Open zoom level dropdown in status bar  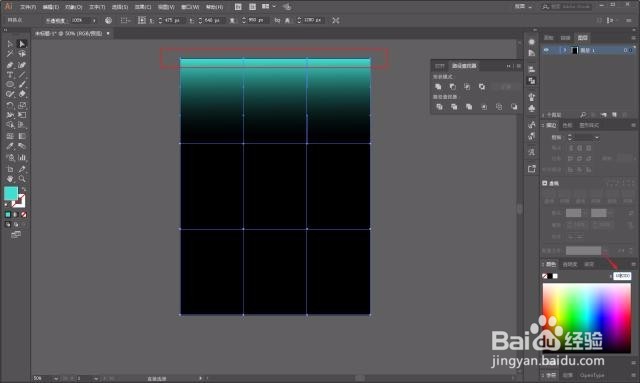[x=56, y=379]
